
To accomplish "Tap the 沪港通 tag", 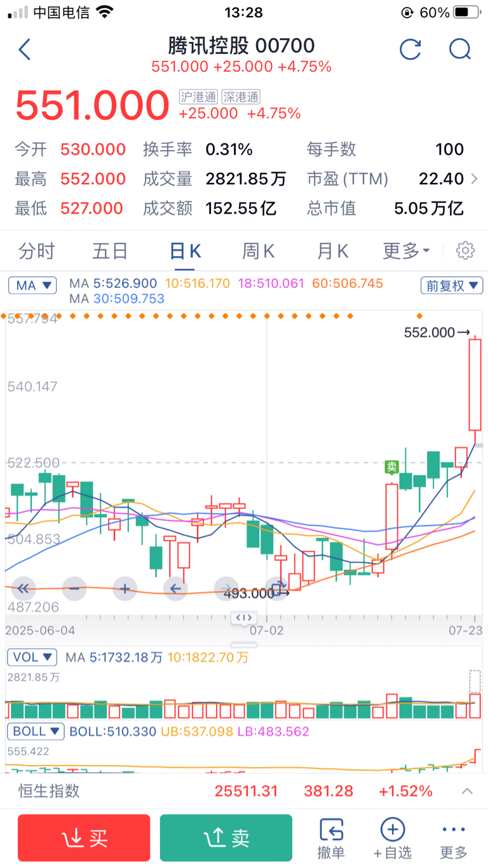I will (198, 97).
